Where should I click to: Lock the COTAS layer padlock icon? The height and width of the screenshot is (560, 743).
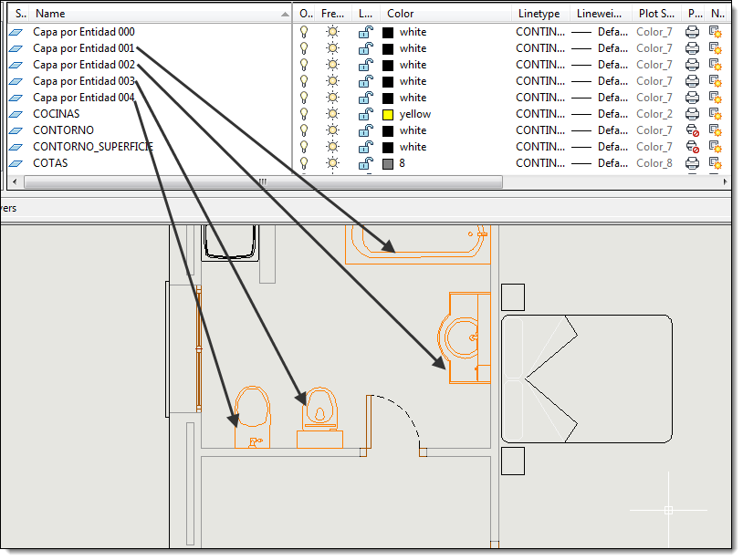(365, 163)
